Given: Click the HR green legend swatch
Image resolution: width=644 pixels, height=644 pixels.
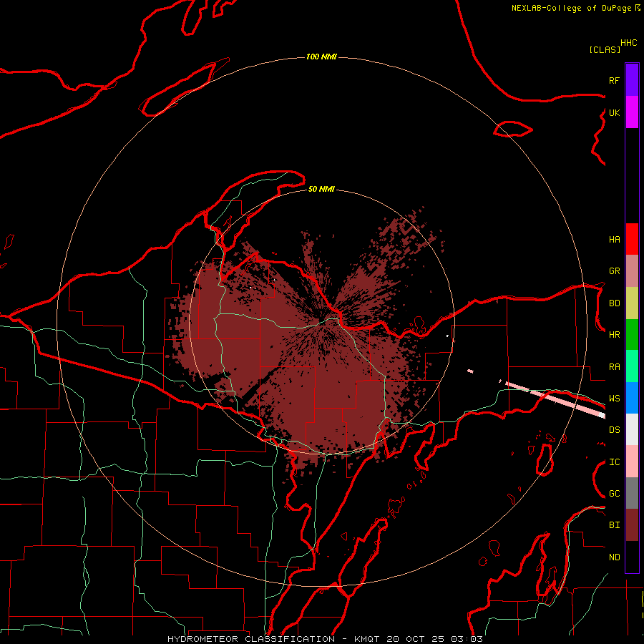Looking at the screenshot, I should [632, 335].
